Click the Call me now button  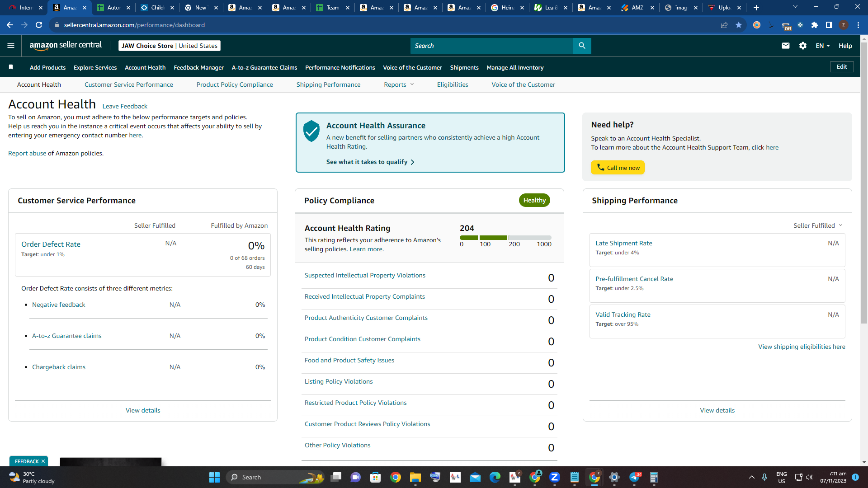coord(618,167)
